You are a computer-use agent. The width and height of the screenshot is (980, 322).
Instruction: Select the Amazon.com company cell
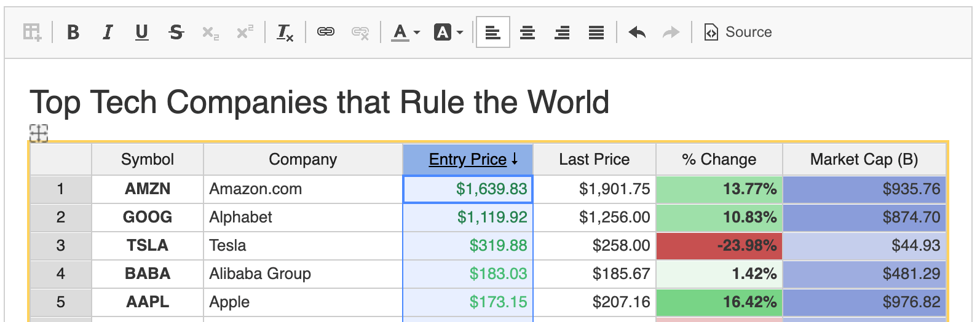303,189
